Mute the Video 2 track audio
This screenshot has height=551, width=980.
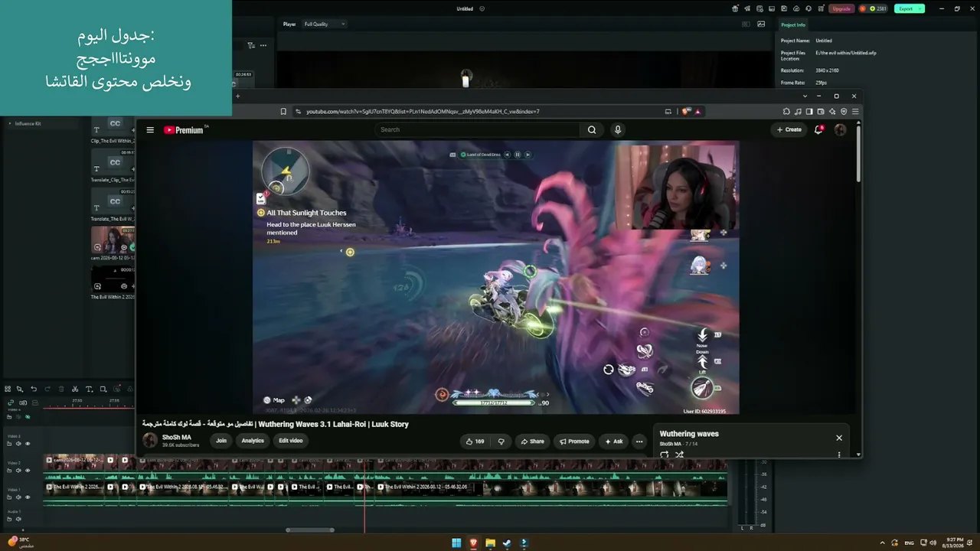18,471
